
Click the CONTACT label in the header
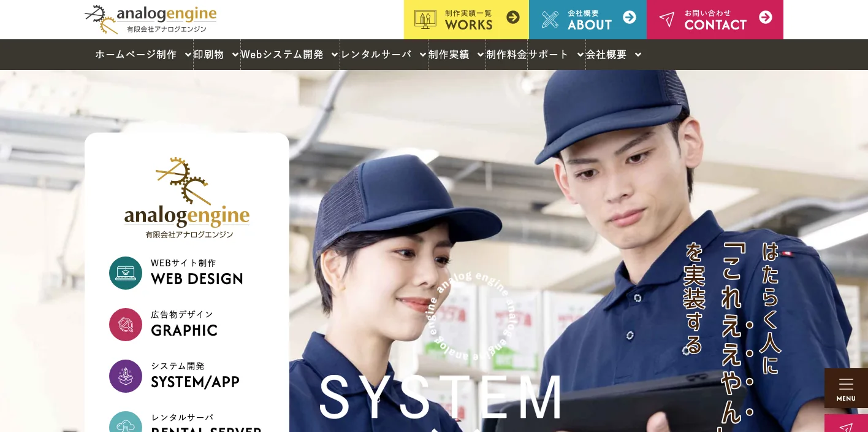tap(715, 25)
